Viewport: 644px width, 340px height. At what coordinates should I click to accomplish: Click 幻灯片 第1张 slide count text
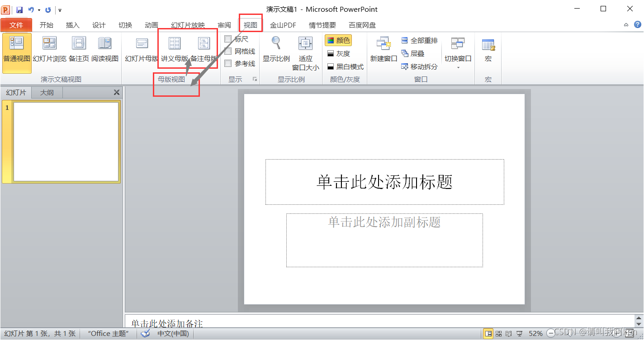pyautogui.click(x=40, y=334)
